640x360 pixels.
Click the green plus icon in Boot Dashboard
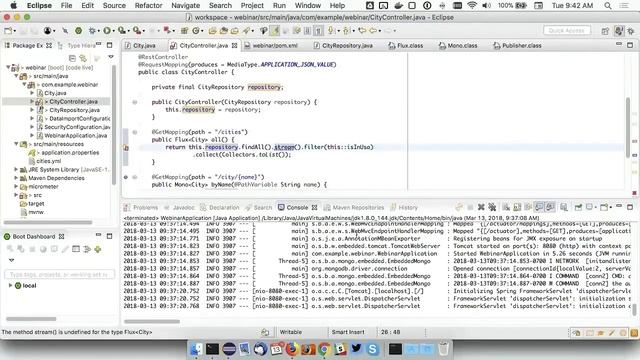tap(98, 249)
